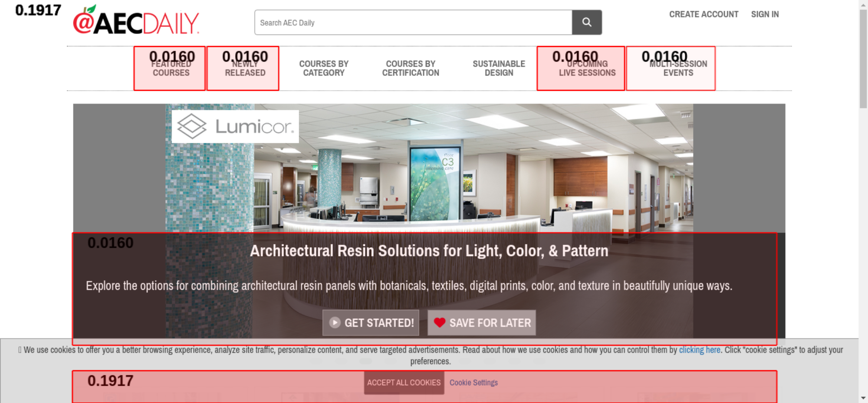Expand the Sustainable Design menu
This screenshot has height=403, width=868.
499,68
